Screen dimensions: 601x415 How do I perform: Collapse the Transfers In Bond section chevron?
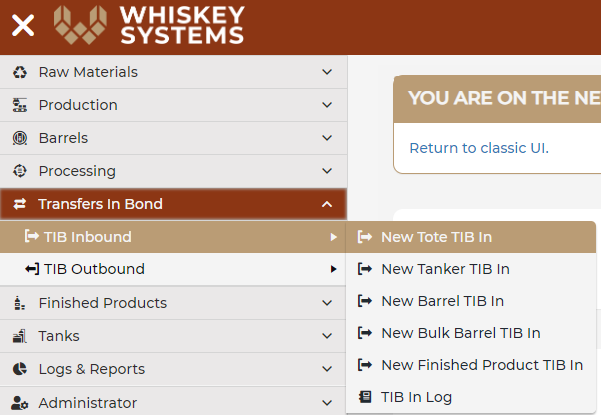coord(327,204)
